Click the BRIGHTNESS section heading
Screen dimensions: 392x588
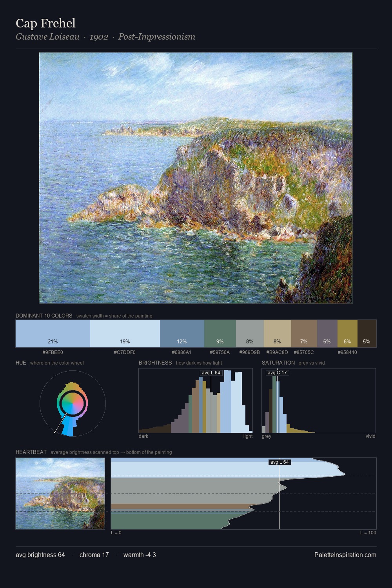tap(155, 363)
